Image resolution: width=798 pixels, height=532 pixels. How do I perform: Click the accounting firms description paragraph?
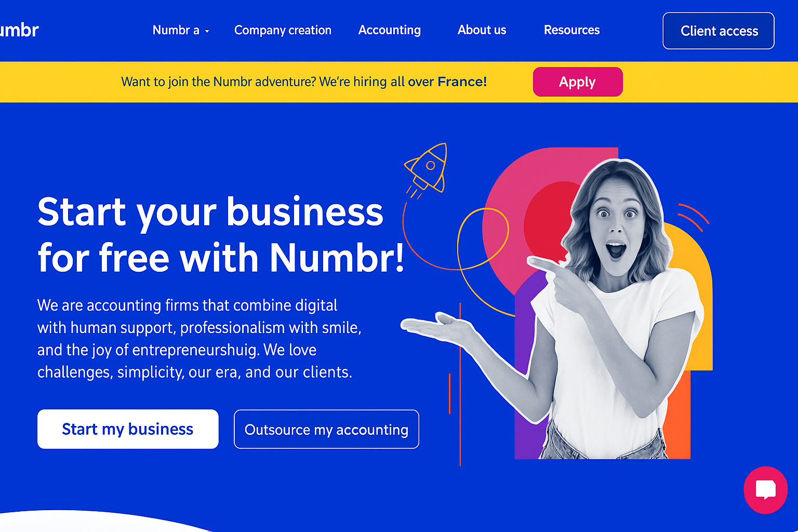click(199, 339)
